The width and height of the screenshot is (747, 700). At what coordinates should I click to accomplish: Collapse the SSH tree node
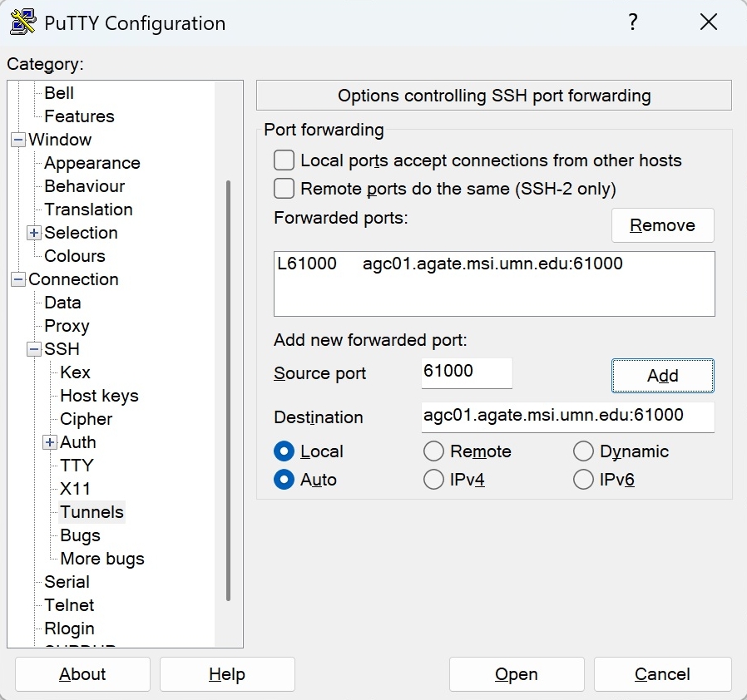point(34,349)
